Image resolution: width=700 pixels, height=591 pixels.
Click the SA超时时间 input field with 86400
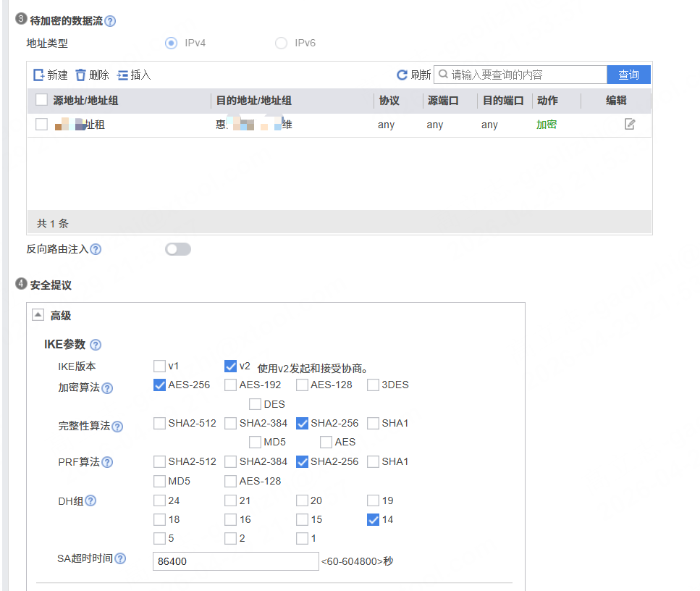(235, 561)
